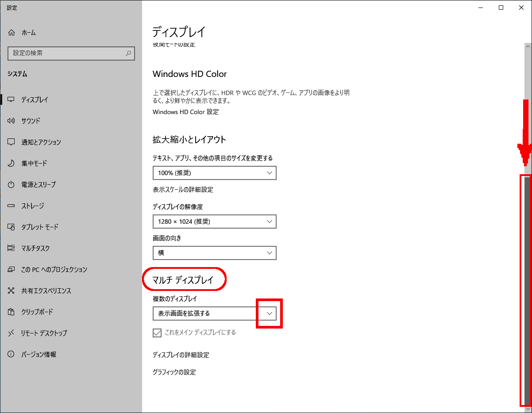Viewport: 532px width, 413px height.
Task: Click the Notifications and Actions icon
Action: pos(12,142)
